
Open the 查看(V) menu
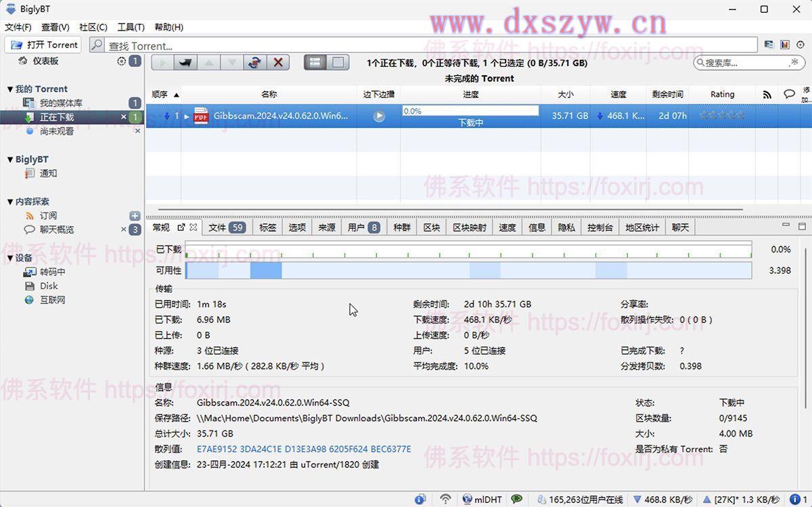55,27
